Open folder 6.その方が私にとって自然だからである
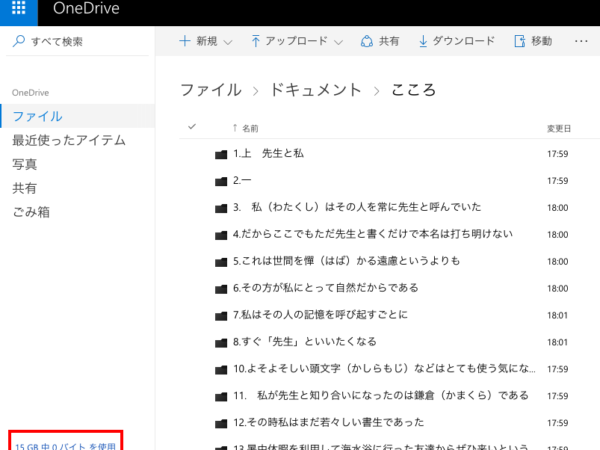This screenshot has height=450, width=600. 326,288
